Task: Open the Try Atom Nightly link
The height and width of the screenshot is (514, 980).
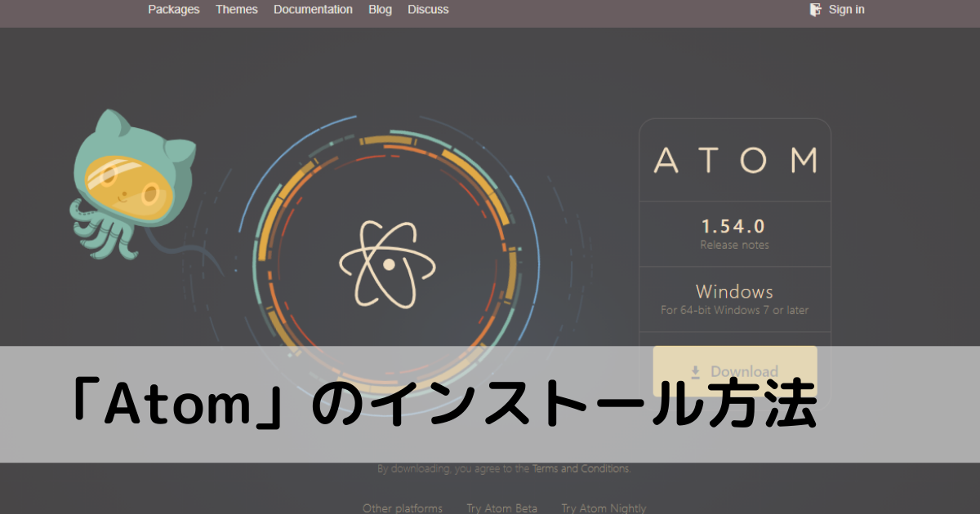Action: pyautogui.click(x=604, y=507)
